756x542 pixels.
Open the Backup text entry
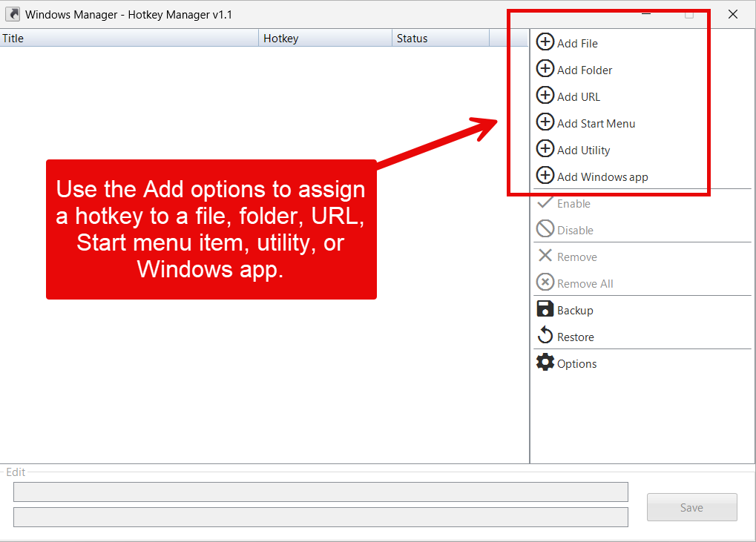click(x=575, y=311)
